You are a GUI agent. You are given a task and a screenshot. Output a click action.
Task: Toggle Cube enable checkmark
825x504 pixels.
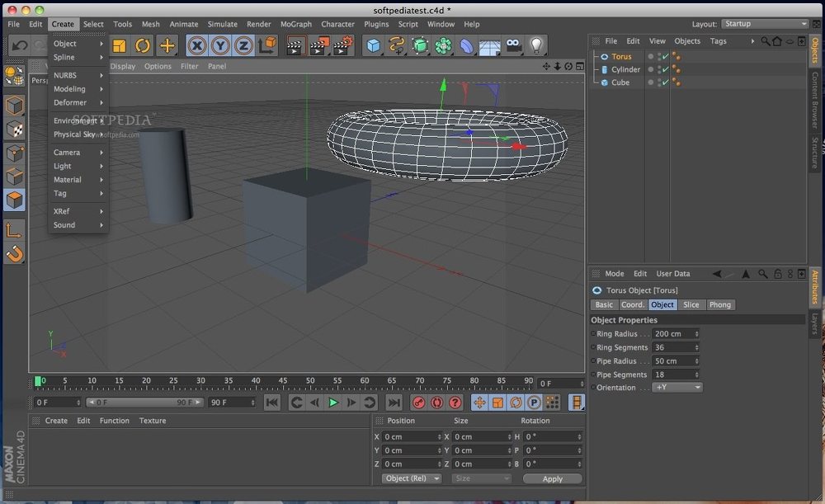coord(666,82)
